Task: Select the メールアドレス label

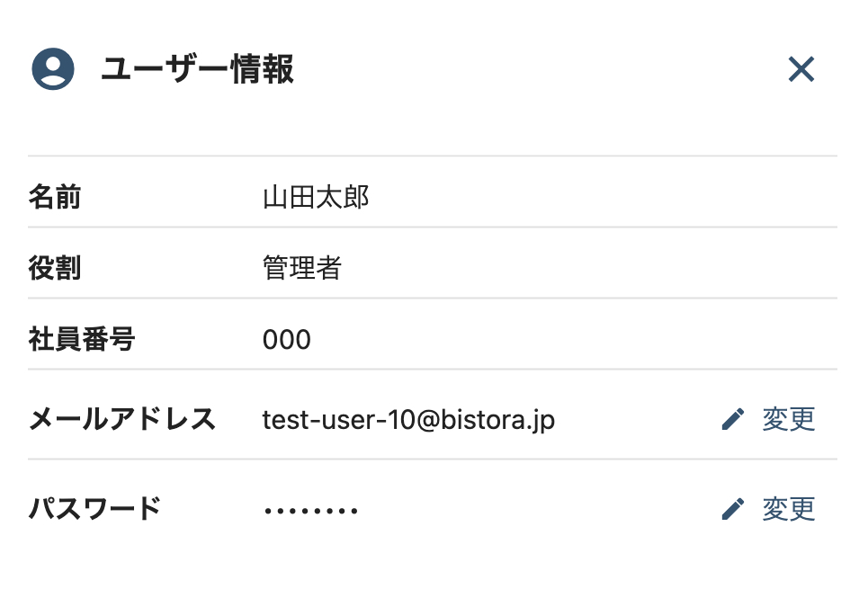Action: coord(122,419)
